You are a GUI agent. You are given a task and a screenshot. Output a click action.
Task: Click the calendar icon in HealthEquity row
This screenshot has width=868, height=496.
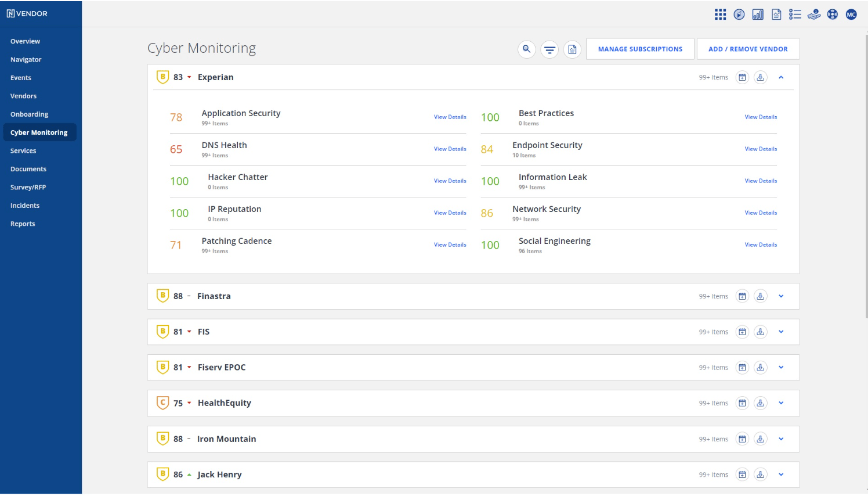pyautogui.click(x=742, y=403)
